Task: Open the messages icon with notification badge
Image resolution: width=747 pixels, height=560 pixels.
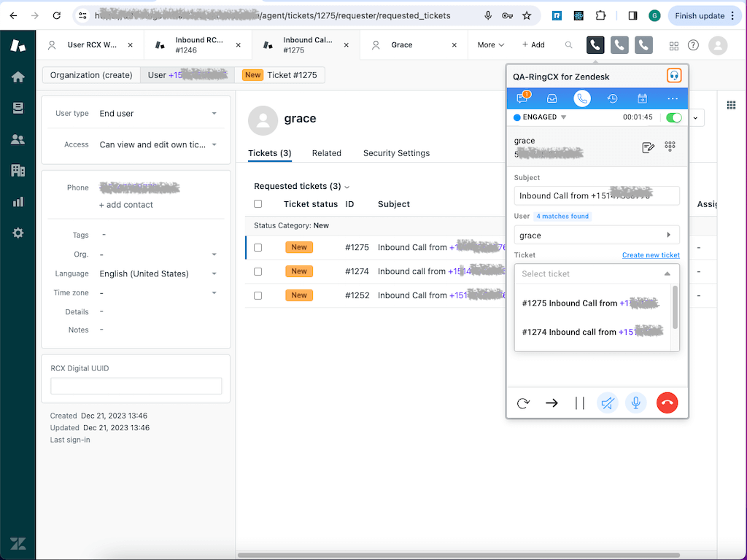Action: pyautogui.click(x=522, y=98)
